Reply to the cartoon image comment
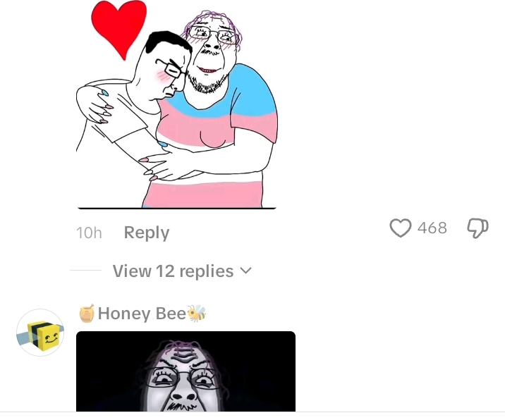Viewport: 505px width, 420px height. (x=147, y=233)
